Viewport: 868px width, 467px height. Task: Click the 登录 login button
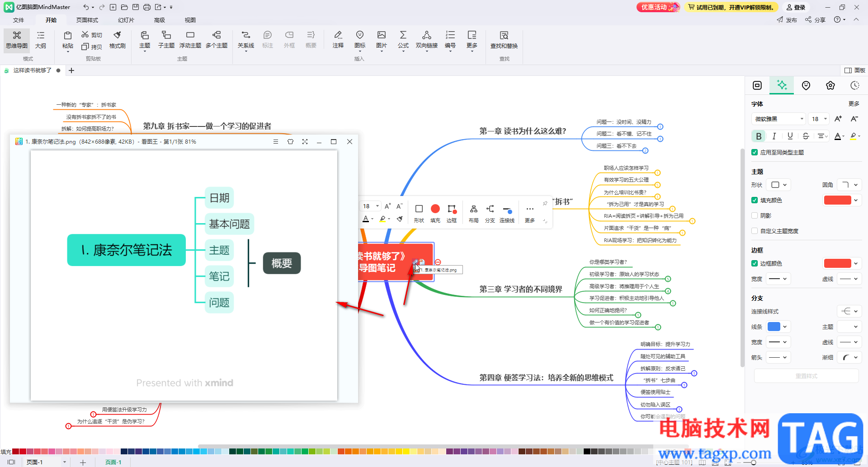796,7
